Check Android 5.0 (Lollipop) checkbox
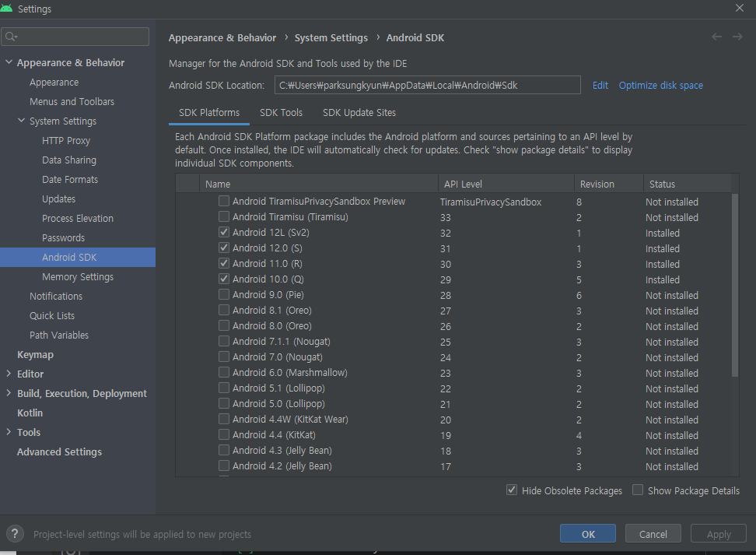 coord(224,403)
